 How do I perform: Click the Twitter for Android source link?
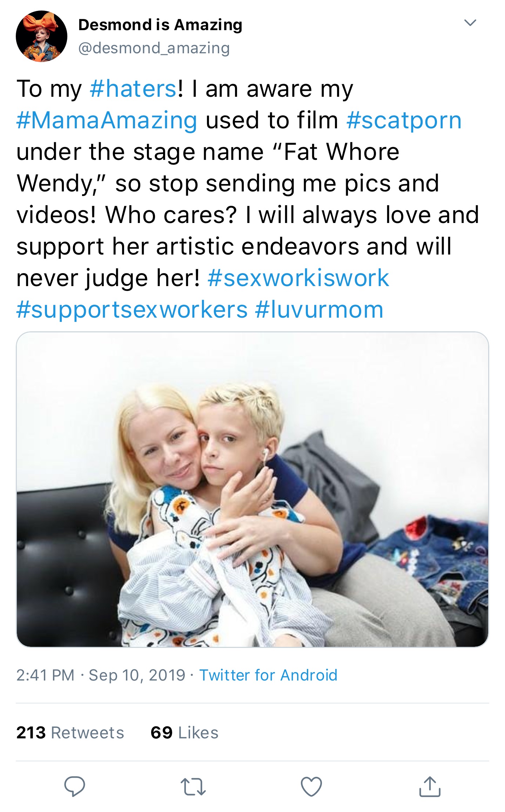point(268,675)
